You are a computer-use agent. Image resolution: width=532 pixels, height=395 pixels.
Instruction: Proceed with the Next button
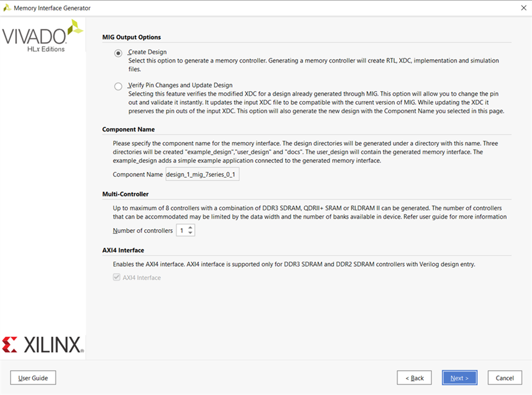coord(460,377)
